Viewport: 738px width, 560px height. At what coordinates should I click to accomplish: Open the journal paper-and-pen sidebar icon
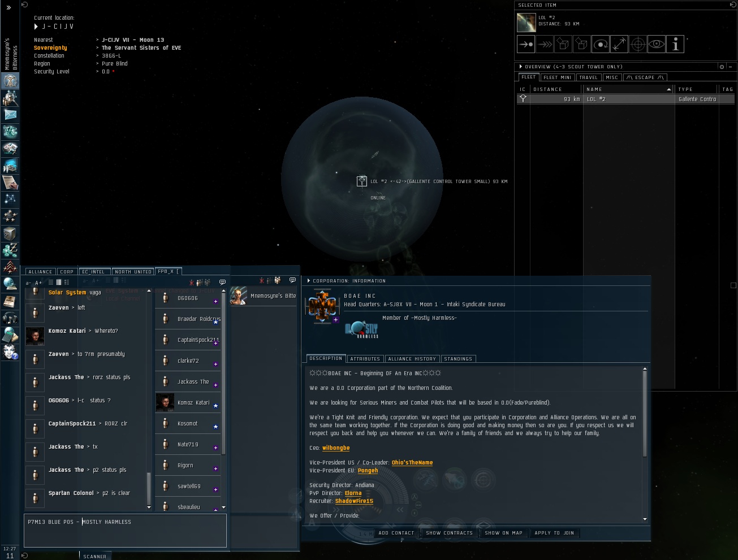(10, 183)
